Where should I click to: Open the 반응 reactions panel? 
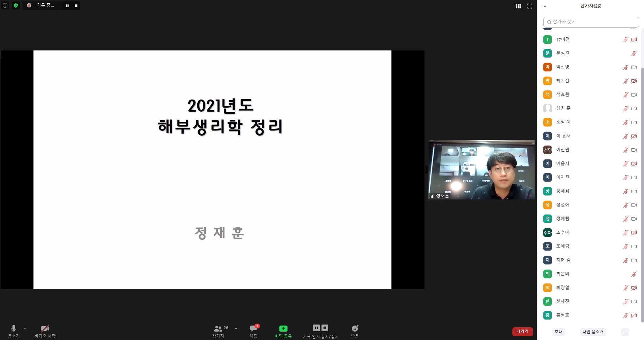pyautogui.click(x=354, y=331)
